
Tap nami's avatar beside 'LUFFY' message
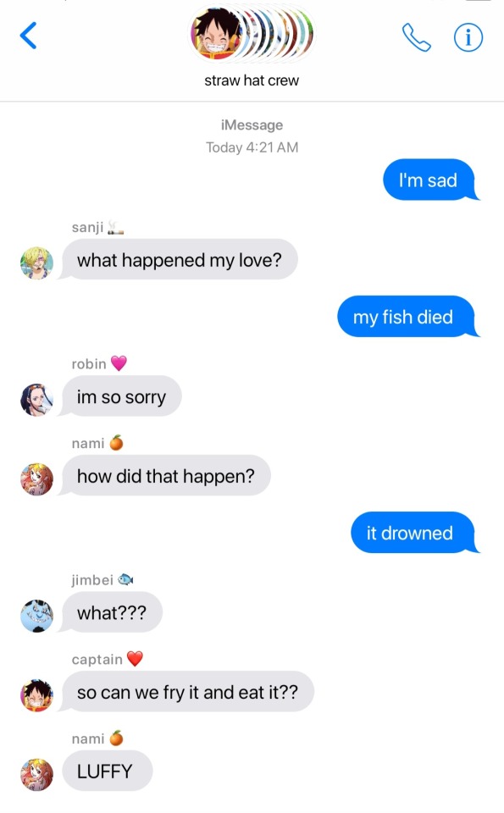[x=36, y=775]
